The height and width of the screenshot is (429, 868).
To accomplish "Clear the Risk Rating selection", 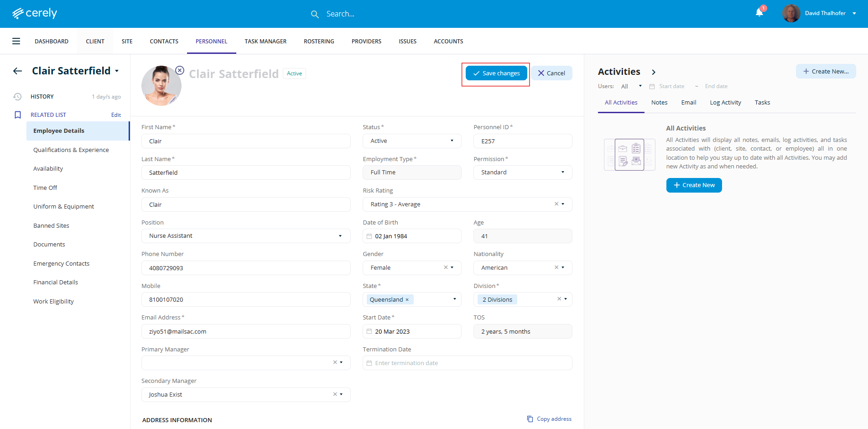I will [x=556, y=204].
